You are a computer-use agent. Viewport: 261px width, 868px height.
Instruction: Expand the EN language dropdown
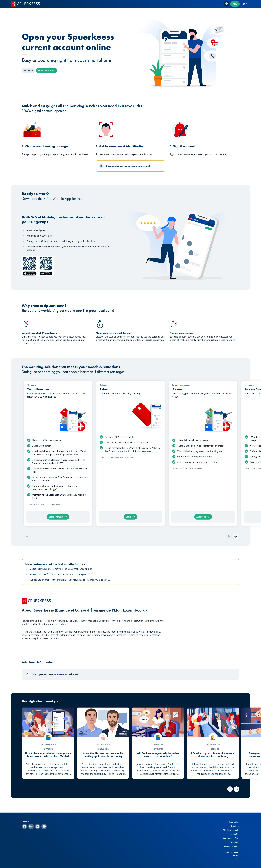click(x=246, y=4)
